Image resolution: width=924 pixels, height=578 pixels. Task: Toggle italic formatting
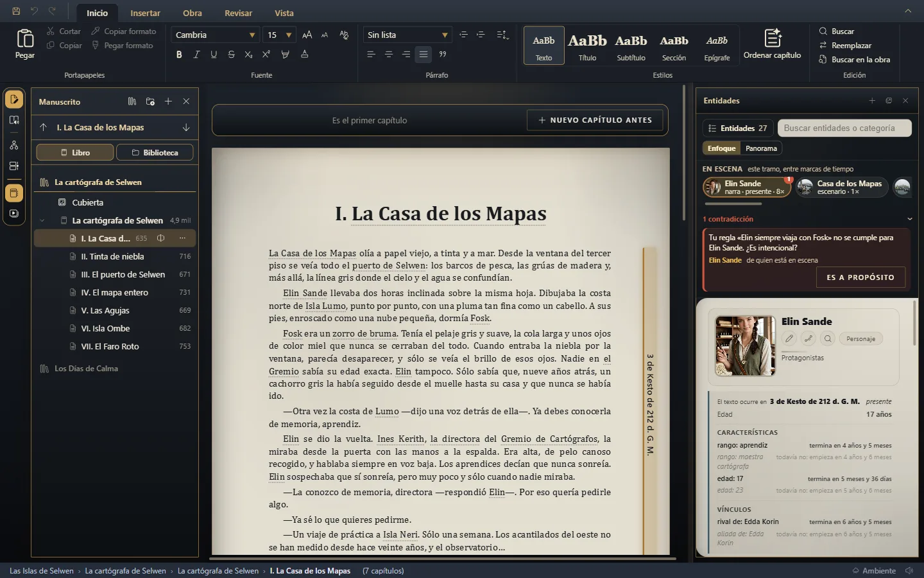point(196,55)
